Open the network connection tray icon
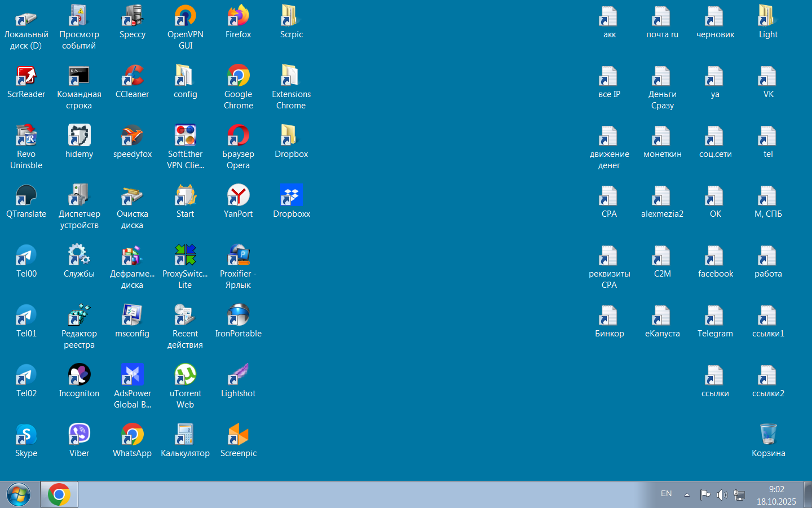Screen dimensions: 812x508 point(739,495)
